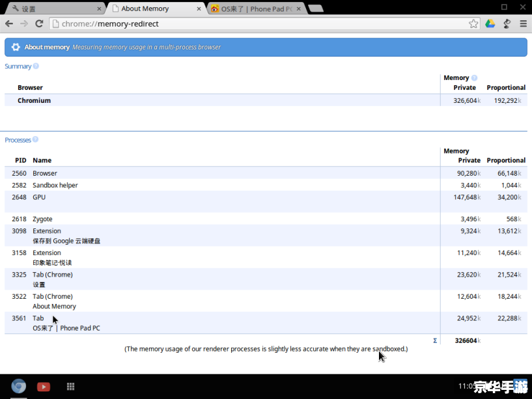Click Browser private memory 90,280k
Viewport: 532px width, 399px height.
pos(469,173)
